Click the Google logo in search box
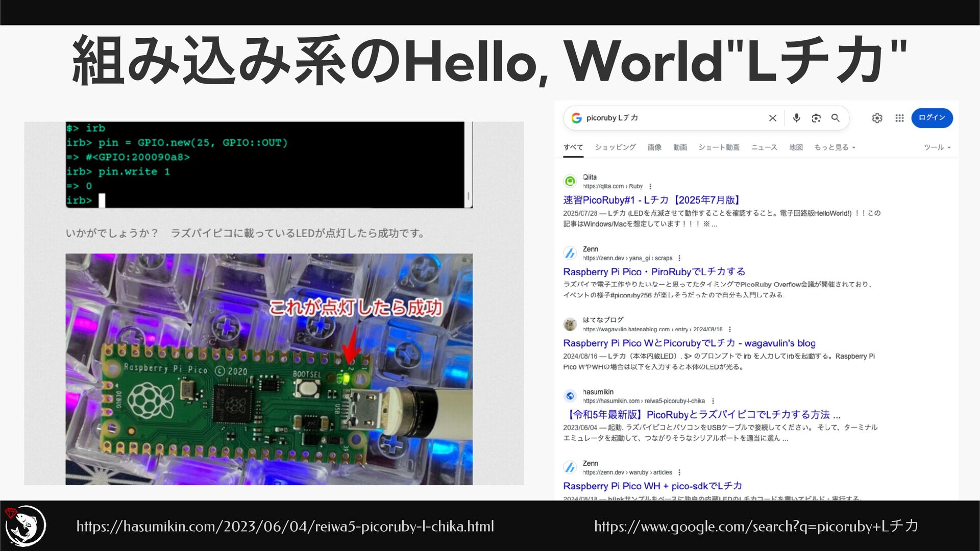Viewport: 980px width, 551px height. coord(576,118)
